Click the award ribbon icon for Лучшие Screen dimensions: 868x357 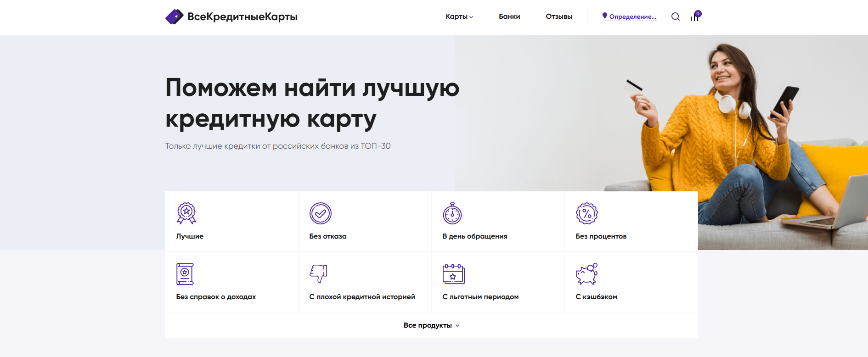(x=186, y=213)
